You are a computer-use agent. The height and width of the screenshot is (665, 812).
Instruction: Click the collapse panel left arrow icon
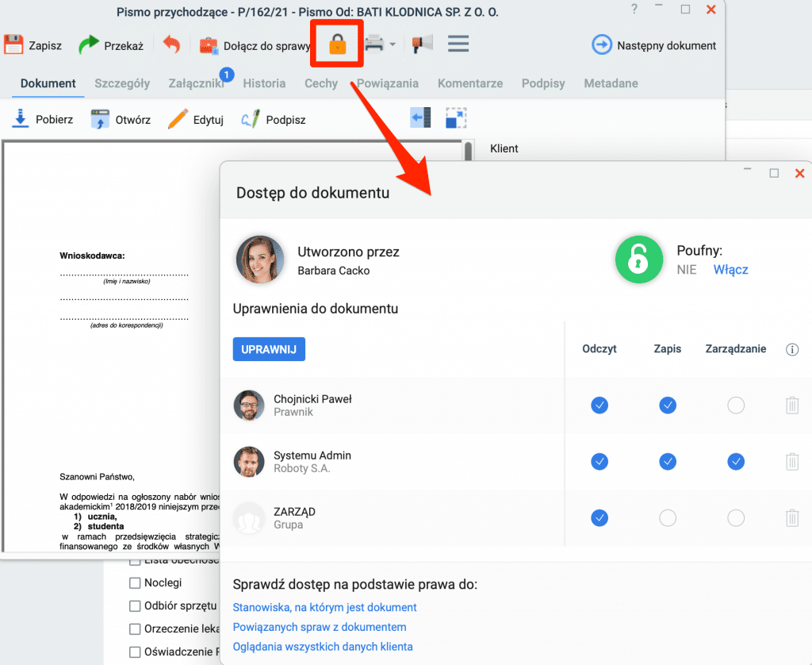click(x=420, y=117)
